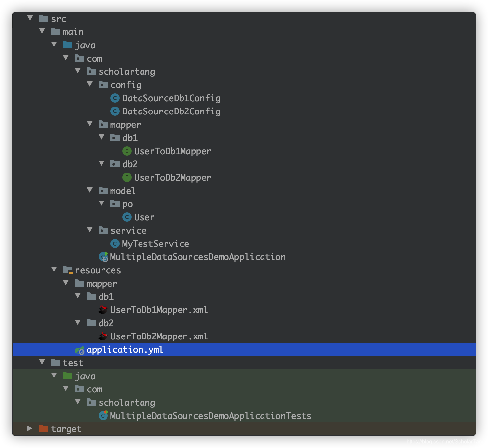Click the UserToDb2Mapper.xml MyBatis bird icon
This screenshot has height=448, width=488.
[103, 336]
